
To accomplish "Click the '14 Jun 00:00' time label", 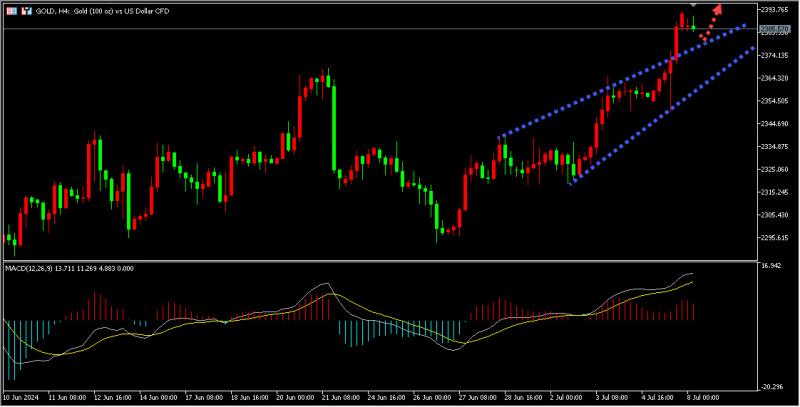I will [x=158, y=397].
